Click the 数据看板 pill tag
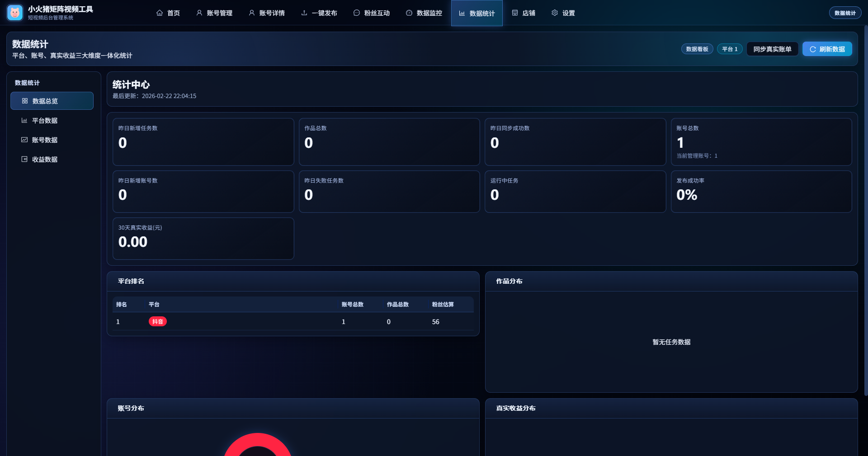The height and width of the screenshot is (456, 868). pyautogui.click(x=697, y=49)
